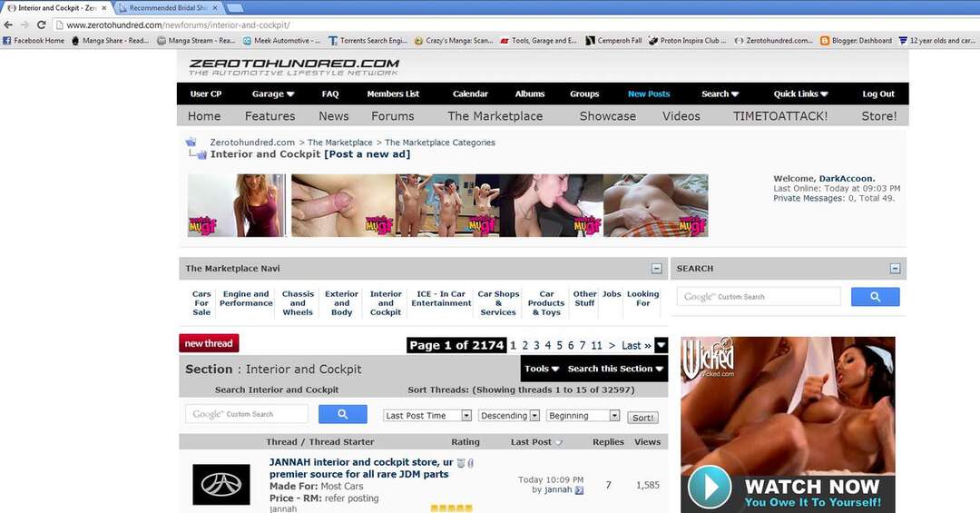Expand the Tools menu in section bar
This screenshot has height=513, width=980.
coord(542,369)
